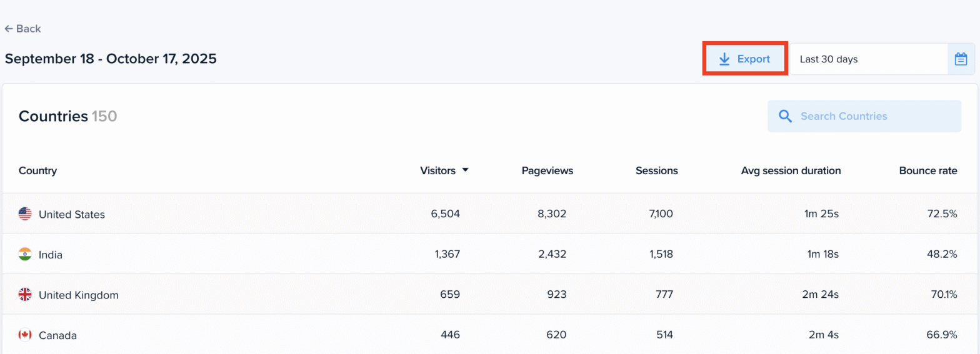Open the Last 30 days range dropdown
Image resolution: width=980 pixels, height=354 pixels.
point(869,59)
